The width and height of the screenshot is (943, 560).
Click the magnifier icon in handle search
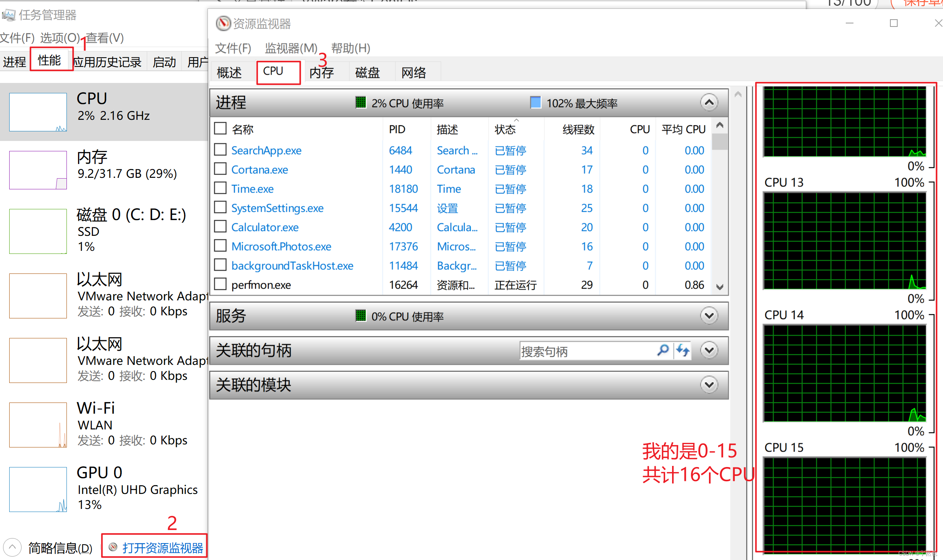663,351
